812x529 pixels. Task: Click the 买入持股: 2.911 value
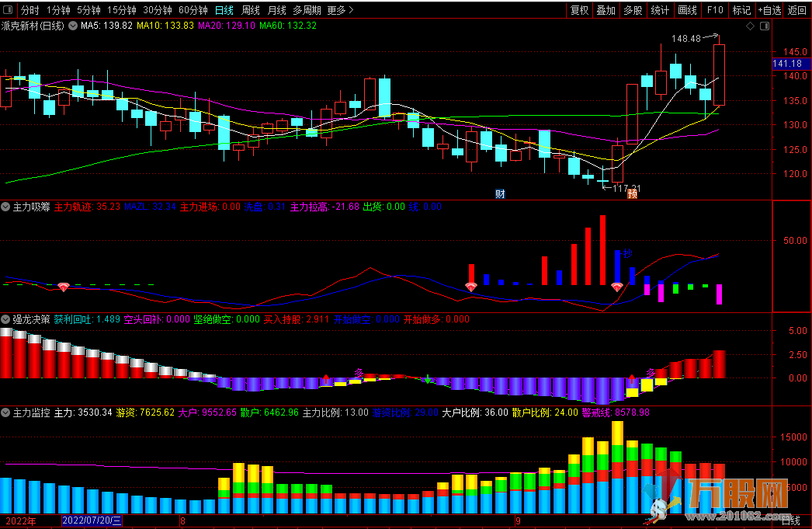tap(297, 320)
